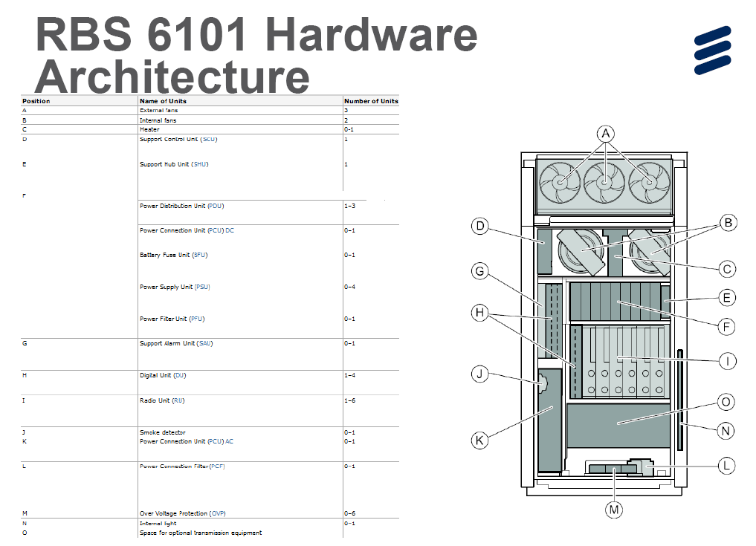Click callout circle E beside the PSU row
Image resolution: width=756 pixels, height=546 pixels.
pyautogui.click(x=727, y=298)
